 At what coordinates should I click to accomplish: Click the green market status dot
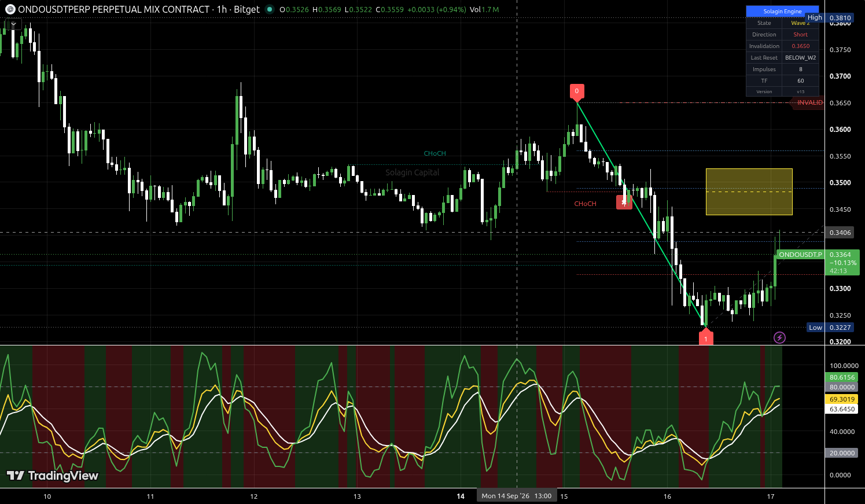click(x=270, y=9)
